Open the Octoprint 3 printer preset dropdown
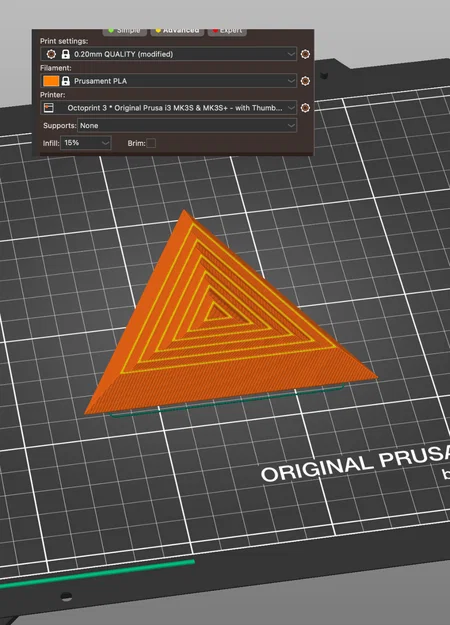The width and height of the screenshot is (450, 625). (168, 108)
